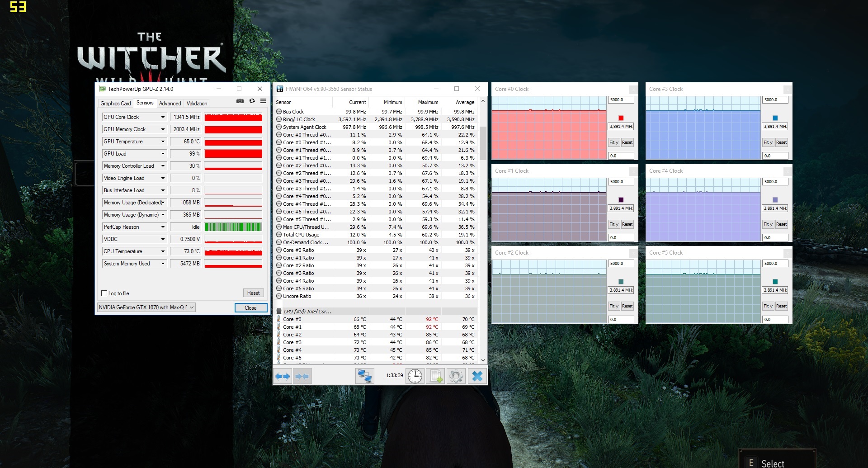The image size is (868, 468).
Task: Select the CPU [#0]: Intel Core section header
Action: tap(307, 312)
